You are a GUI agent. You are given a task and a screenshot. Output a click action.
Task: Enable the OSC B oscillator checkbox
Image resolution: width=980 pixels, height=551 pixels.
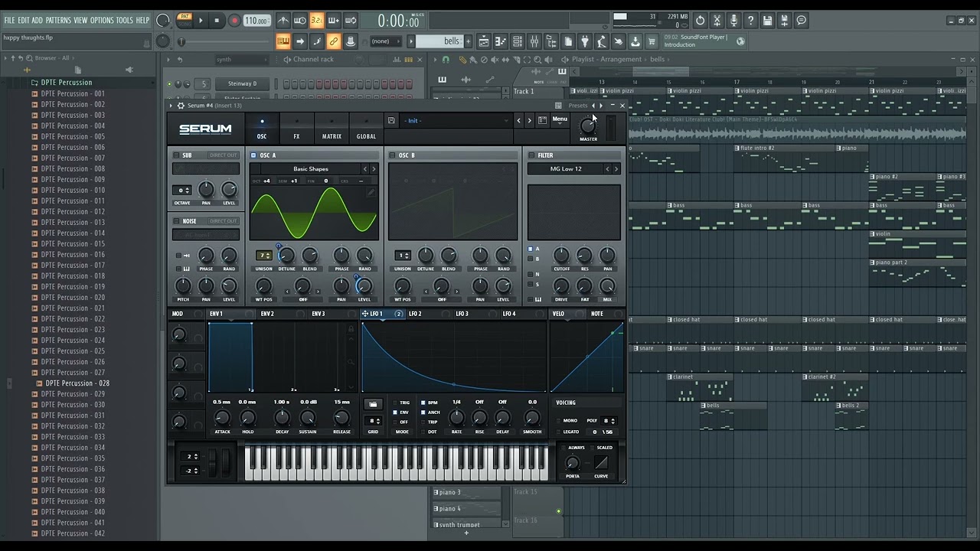click(x=392, y=155)
